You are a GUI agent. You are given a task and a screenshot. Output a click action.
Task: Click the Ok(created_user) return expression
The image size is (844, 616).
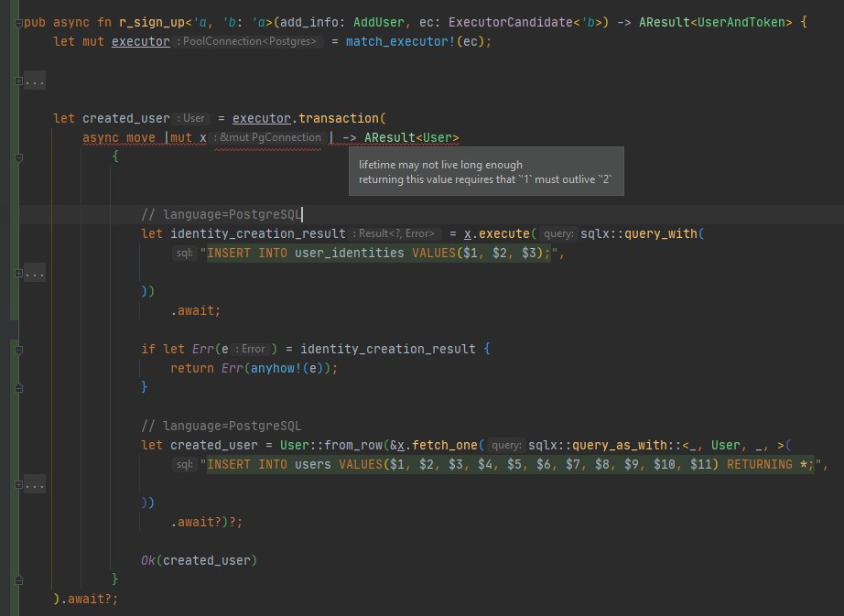(199, 560)
